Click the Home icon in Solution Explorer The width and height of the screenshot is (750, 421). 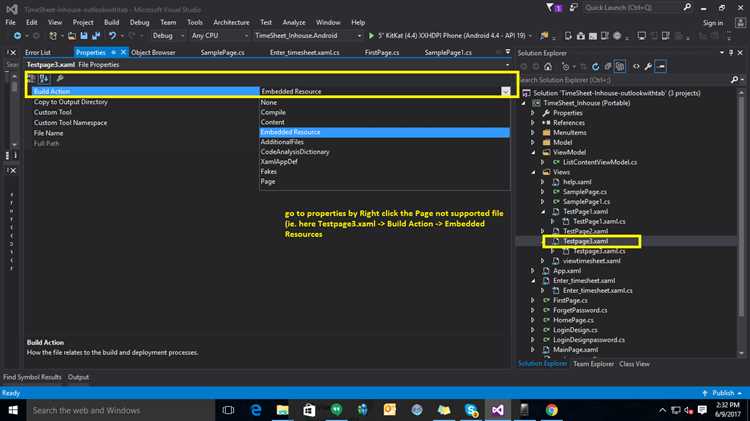pos(548,66)
